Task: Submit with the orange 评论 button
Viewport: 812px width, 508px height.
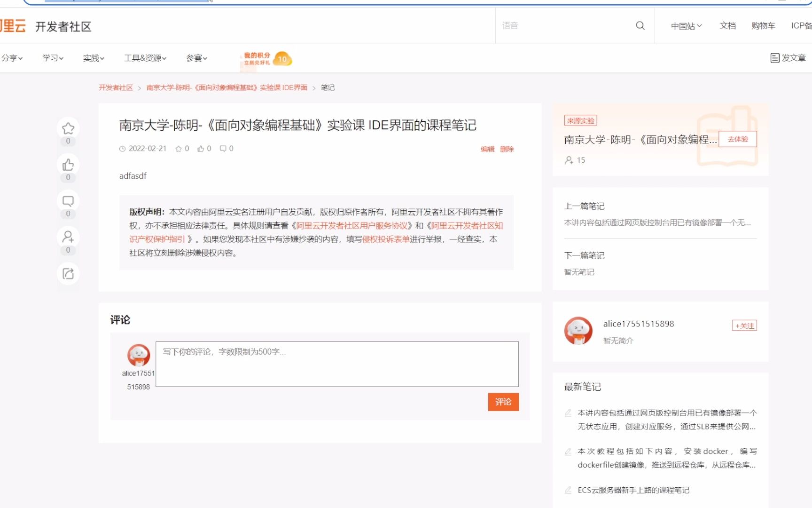Action: click(503, 402)
